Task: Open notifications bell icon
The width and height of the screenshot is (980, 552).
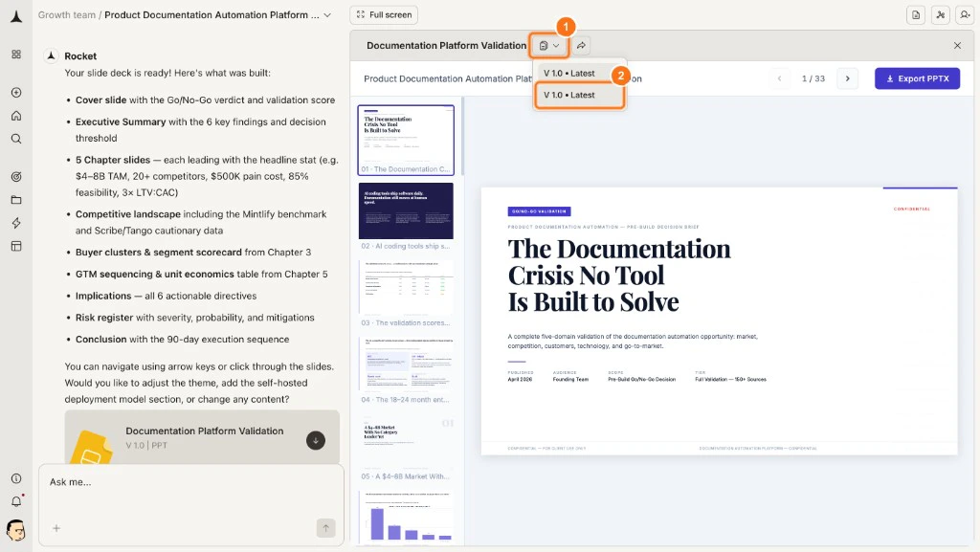Action: coord(16,501)
